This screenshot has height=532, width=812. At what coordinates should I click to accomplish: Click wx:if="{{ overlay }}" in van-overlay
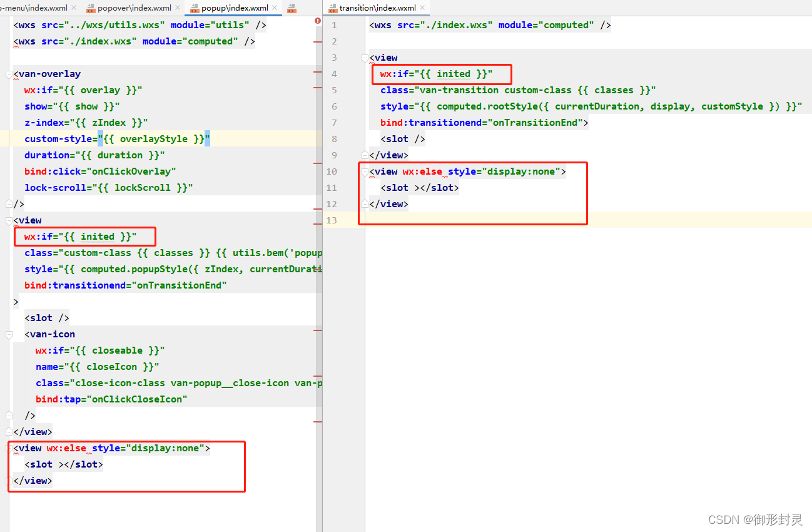(84, 90)
